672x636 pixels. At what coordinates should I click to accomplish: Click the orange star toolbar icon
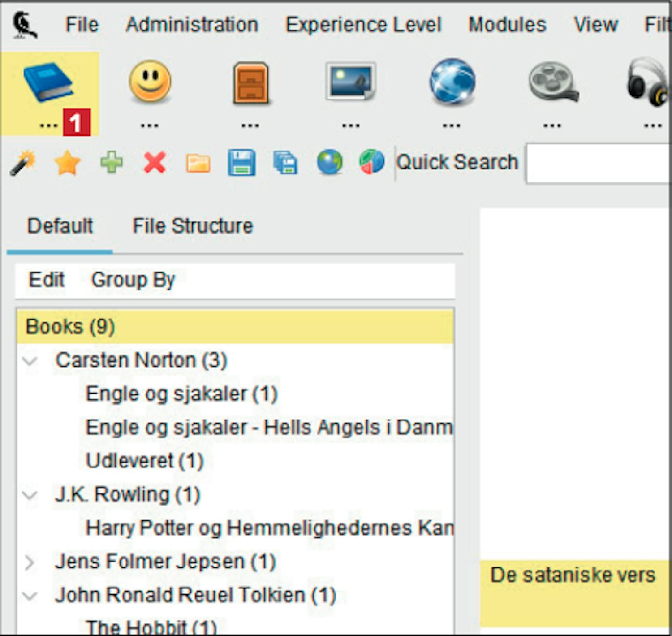click(67, 162)
